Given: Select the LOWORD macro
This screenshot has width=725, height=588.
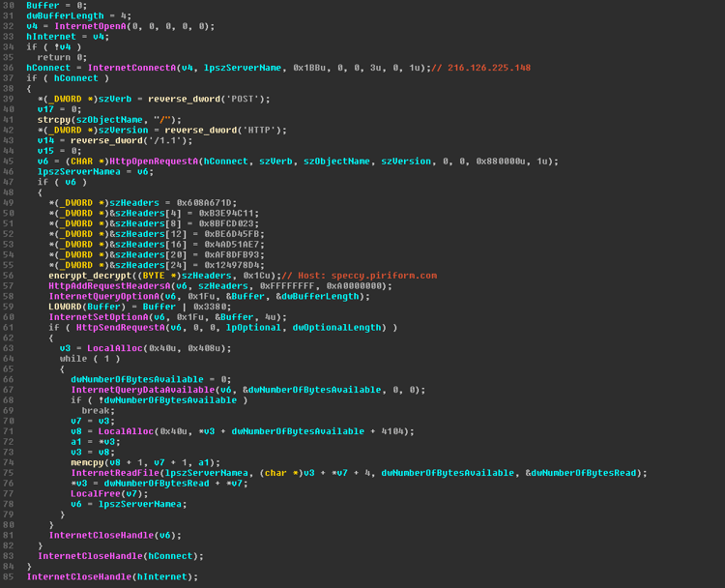Looking at the screenshot, I should point(65,308).
